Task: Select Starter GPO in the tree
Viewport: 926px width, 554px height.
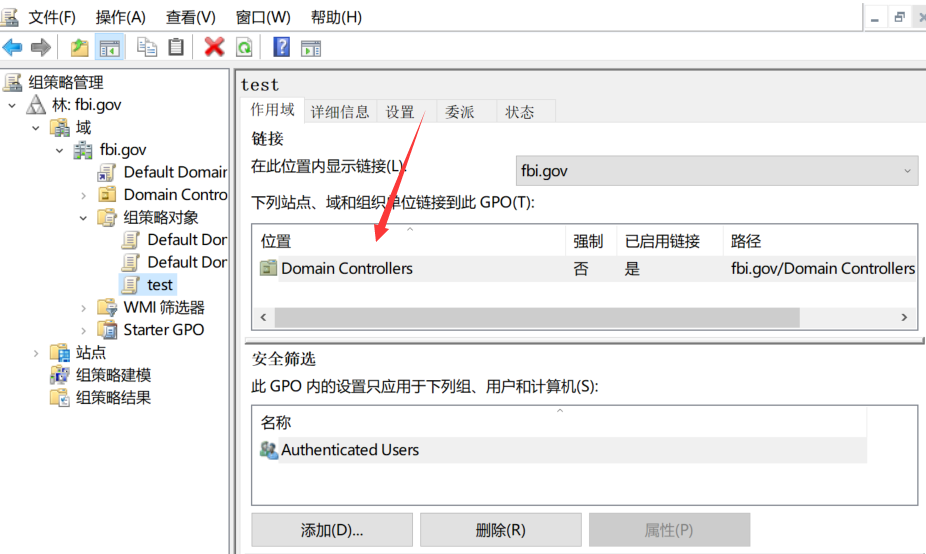Action: (x=163, y=330)
